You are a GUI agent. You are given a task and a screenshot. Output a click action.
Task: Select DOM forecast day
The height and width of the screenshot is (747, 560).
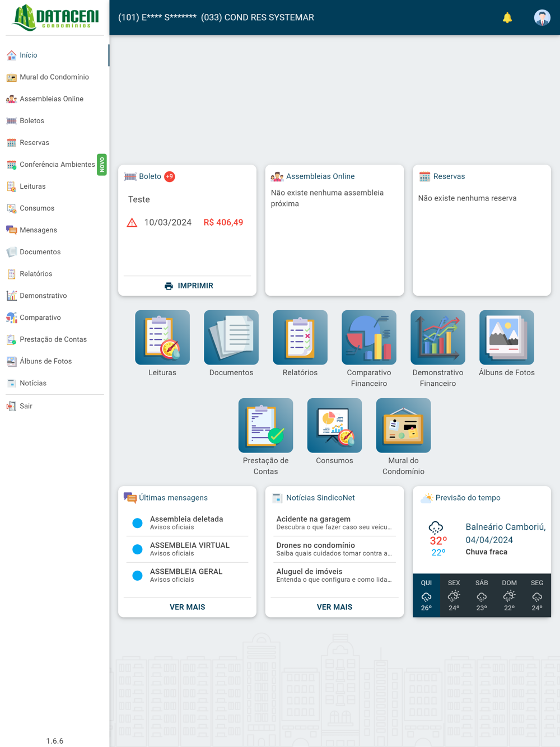[x=509, y=596]
